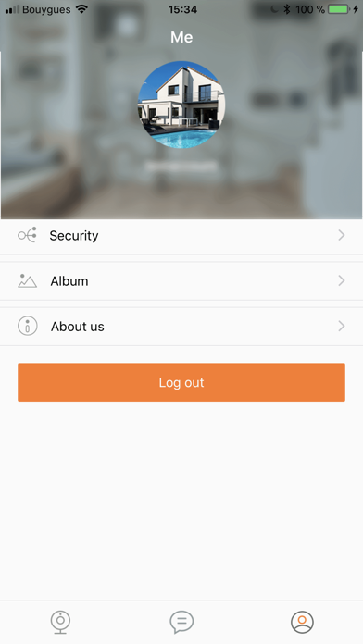Viewport: 363px width, 644px height.
Task: Open the Security menu entry
Action: point(181,236)
